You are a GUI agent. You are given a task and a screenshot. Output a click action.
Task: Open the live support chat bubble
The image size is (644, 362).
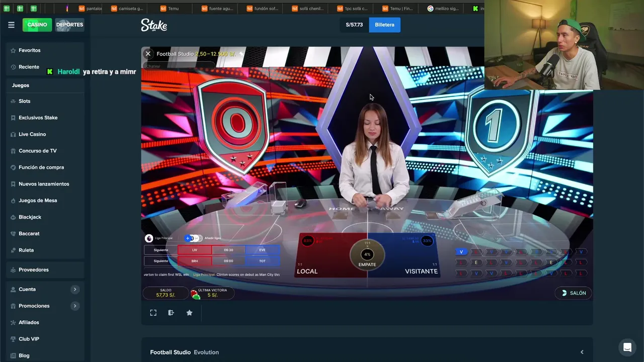627,347
